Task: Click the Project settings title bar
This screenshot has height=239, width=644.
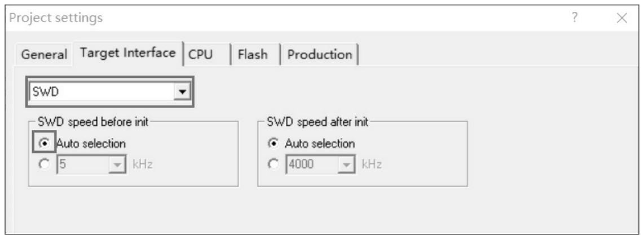Action: [x=282, y=18]
